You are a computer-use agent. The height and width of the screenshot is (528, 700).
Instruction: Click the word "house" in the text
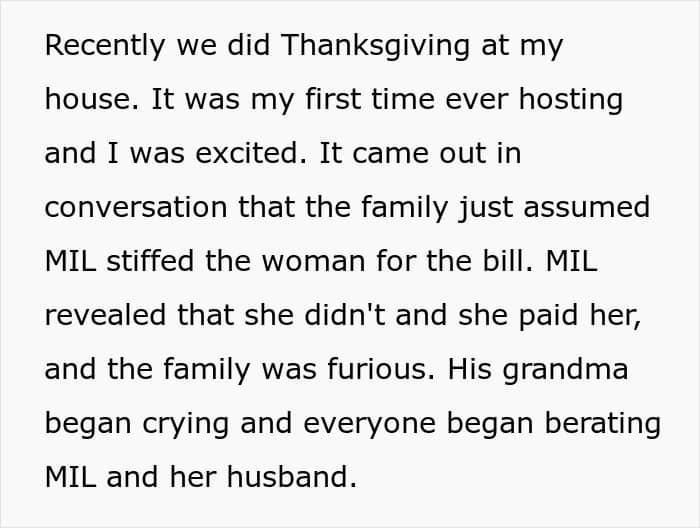click(x=88, y=99)
